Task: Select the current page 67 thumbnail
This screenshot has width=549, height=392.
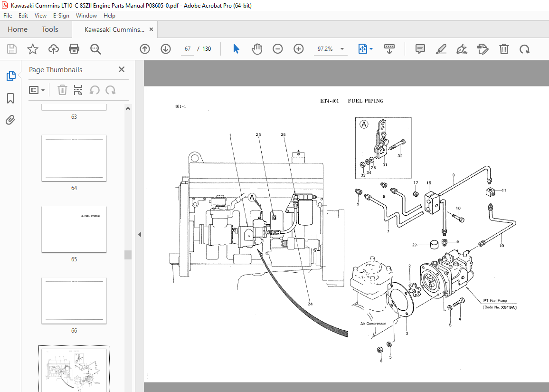Action: (x=74, y=370)
